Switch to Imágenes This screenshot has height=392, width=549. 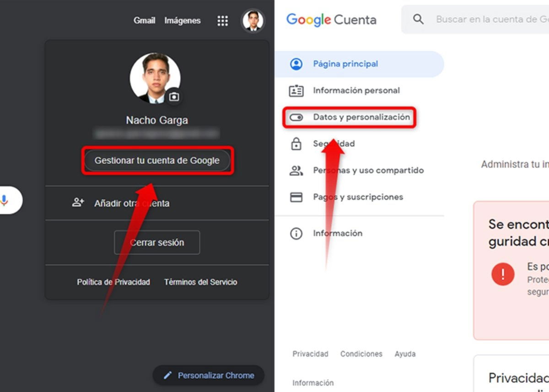182,21
